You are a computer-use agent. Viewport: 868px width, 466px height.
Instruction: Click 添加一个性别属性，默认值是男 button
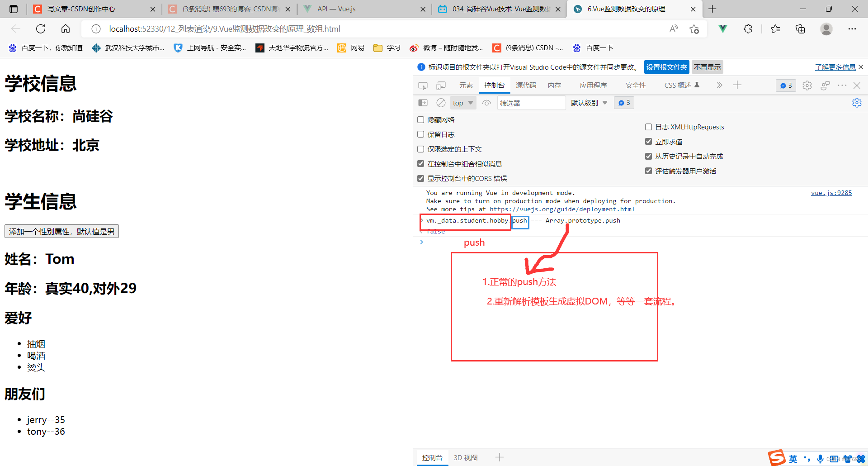point(61,231)
